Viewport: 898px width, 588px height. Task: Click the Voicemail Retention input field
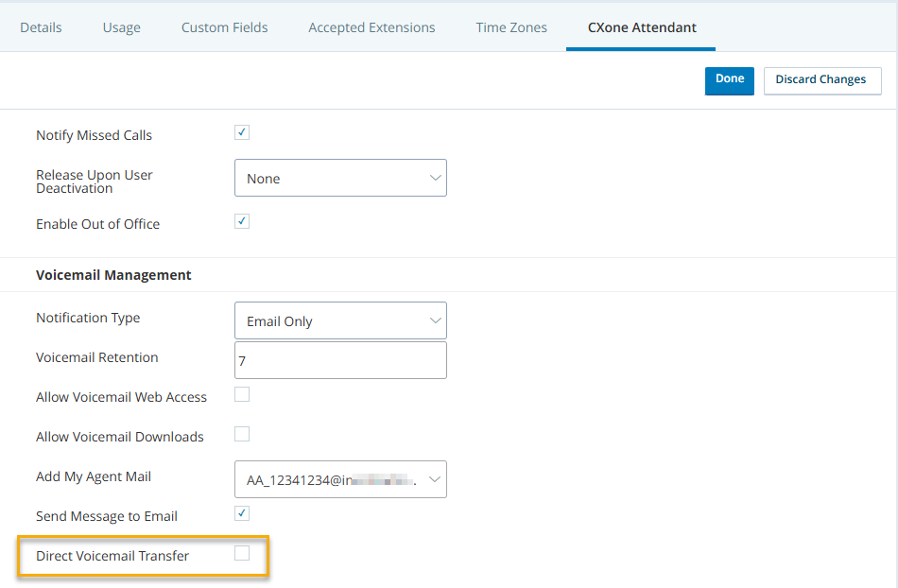click(x=339, y=360)
